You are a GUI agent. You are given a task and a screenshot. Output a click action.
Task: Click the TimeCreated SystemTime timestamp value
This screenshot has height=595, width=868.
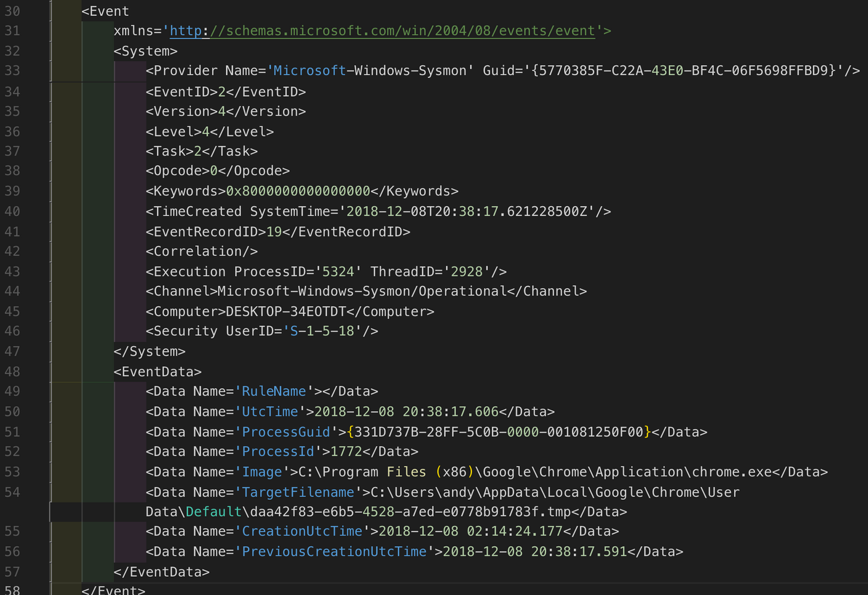[470, 212]
